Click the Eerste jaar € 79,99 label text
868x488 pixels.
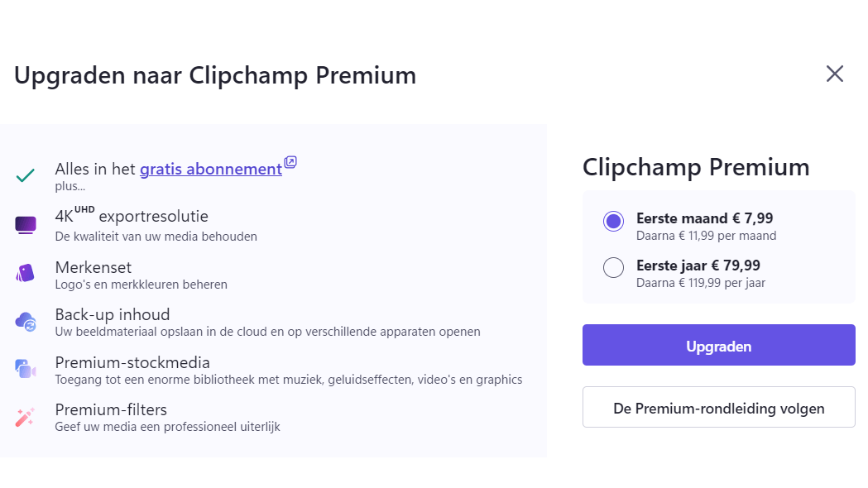click(x=698, y=266)
